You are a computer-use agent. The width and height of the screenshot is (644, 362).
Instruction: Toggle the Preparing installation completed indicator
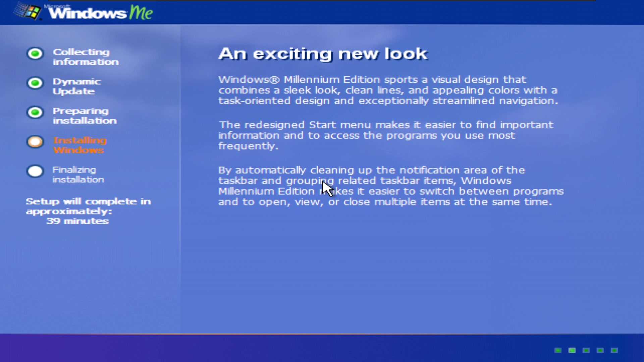pos(35,112)
